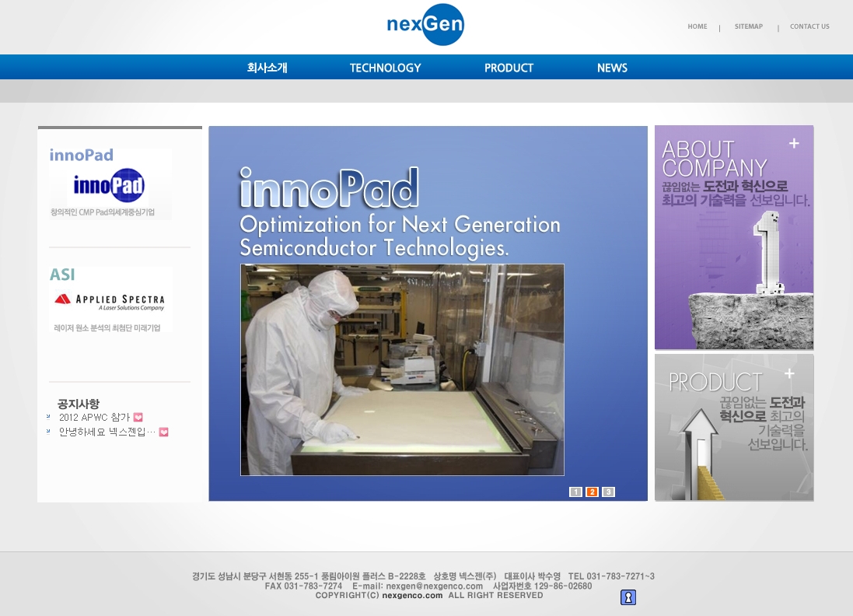Screen dimensions: 853x616
Task: Click the plus icon on PRODUCT banner
Action: pyautogui.click(x=789, y=373)
